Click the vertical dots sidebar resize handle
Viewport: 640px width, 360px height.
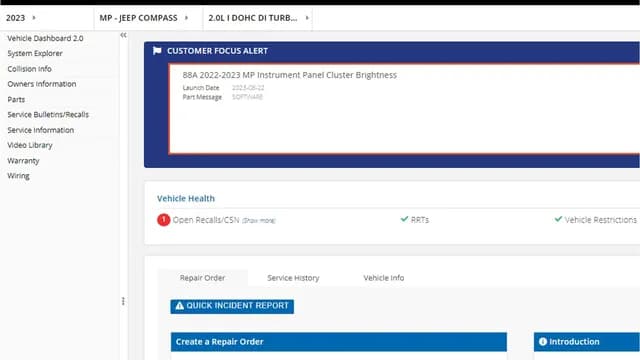tap(123, 301)
